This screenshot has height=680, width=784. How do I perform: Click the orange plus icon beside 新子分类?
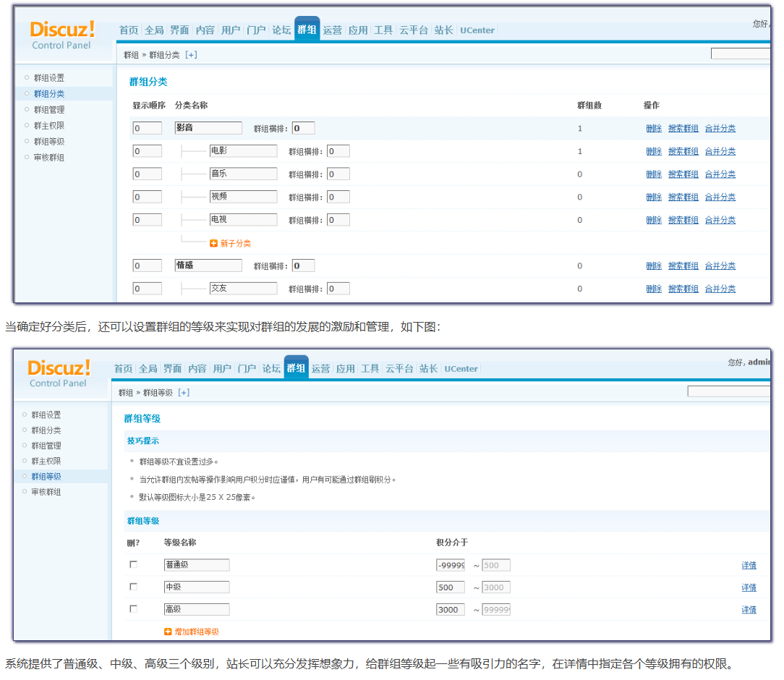[x=213, y=244]
